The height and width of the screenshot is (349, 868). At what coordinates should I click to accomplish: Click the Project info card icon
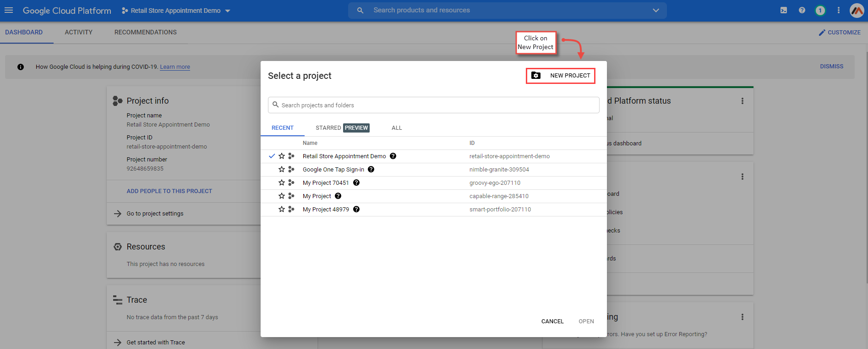(x=118, y=101)
